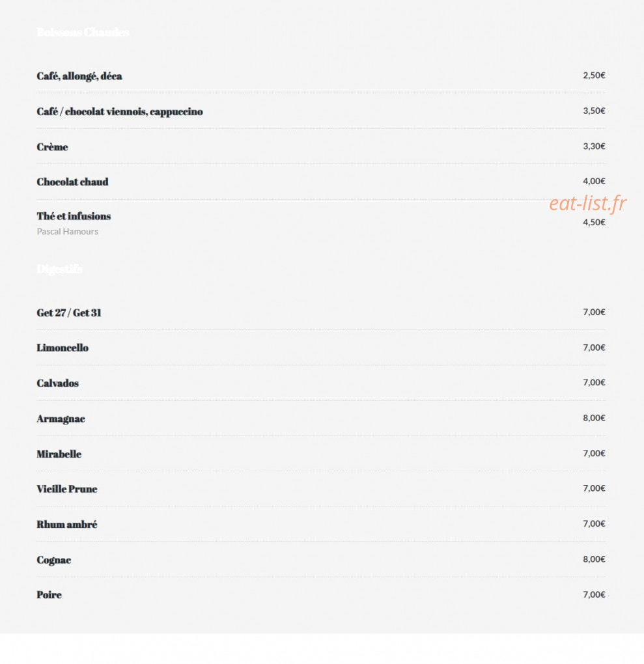Viewport: 644px width, 664px height.
Task: Click the Café, allongé, déca item
Action: click(79, 76)
